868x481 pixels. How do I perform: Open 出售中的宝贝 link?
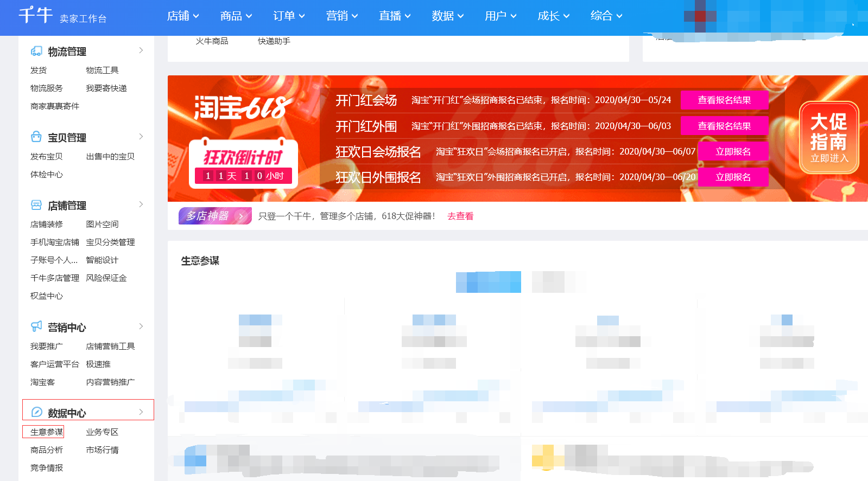pos(110,156)
